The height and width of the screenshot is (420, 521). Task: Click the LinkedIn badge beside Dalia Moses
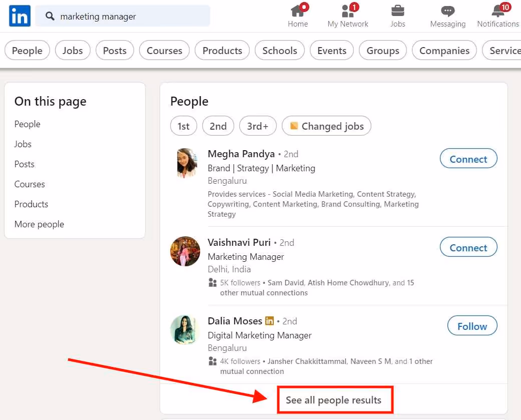coord(269,321)
